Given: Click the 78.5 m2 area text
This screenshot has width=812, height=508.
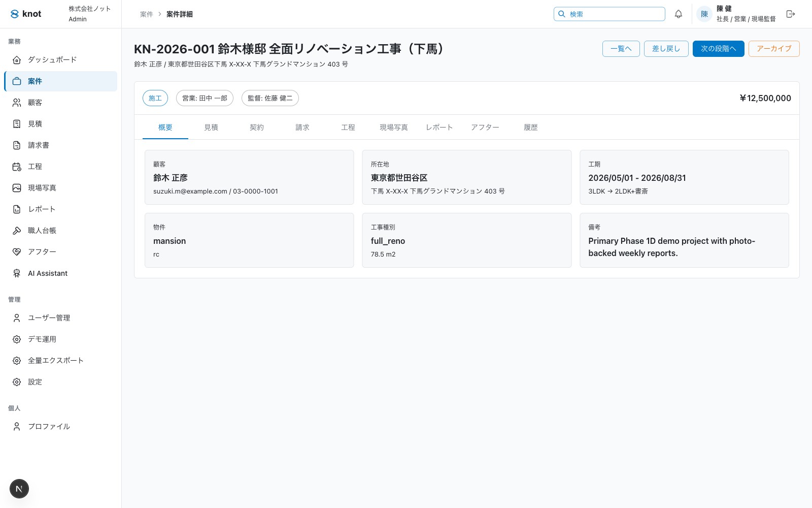Looking at the screenshot, I should click(383, 255).
